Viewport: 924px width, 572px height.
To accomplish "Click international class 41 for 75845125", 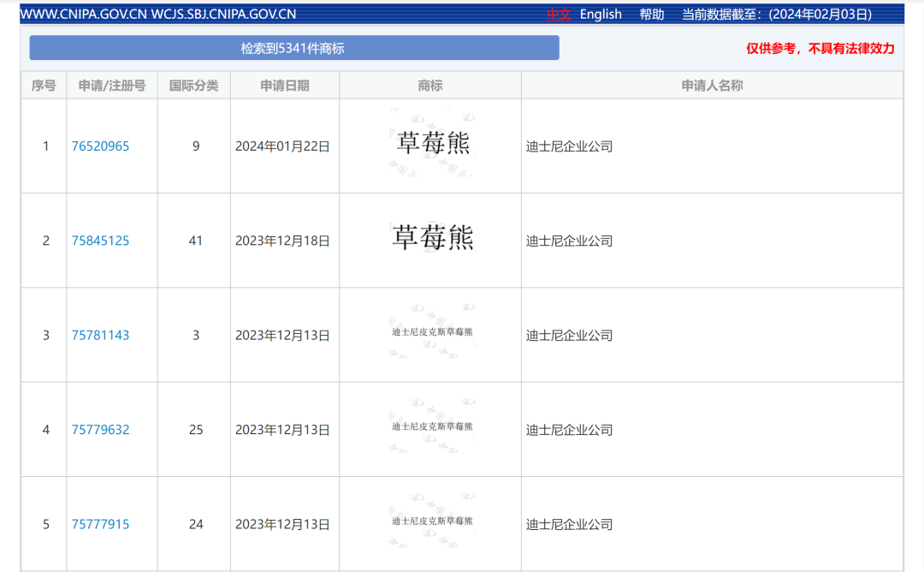I will pos(196,241).
